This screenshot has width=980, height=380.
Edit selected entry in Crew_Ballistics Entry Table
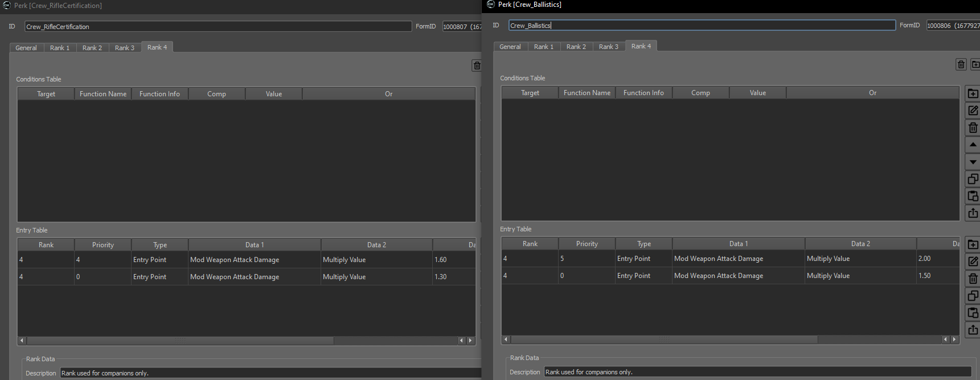[973, 261]
